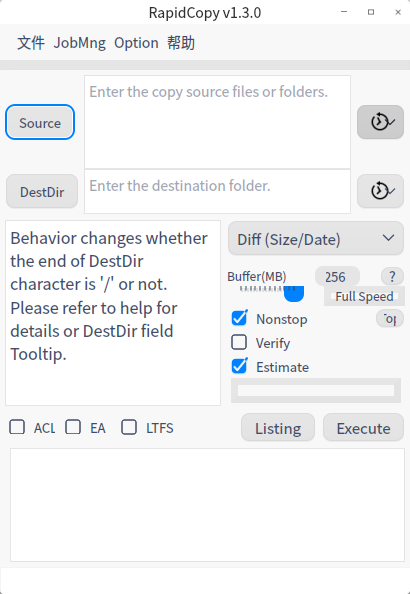Expand the Diff (Size/Date) copy mode dropdown
This screenshot has width=410, height=594.
pos(316,238)
